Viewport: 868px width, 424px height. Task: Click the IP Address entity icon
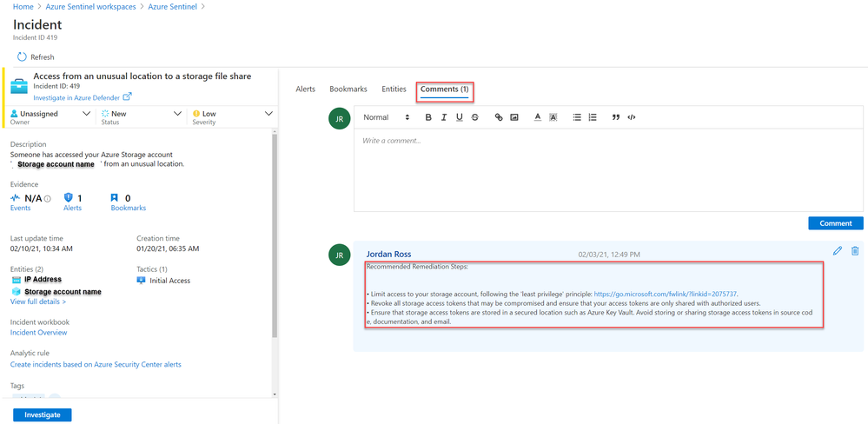click(16, 280)
